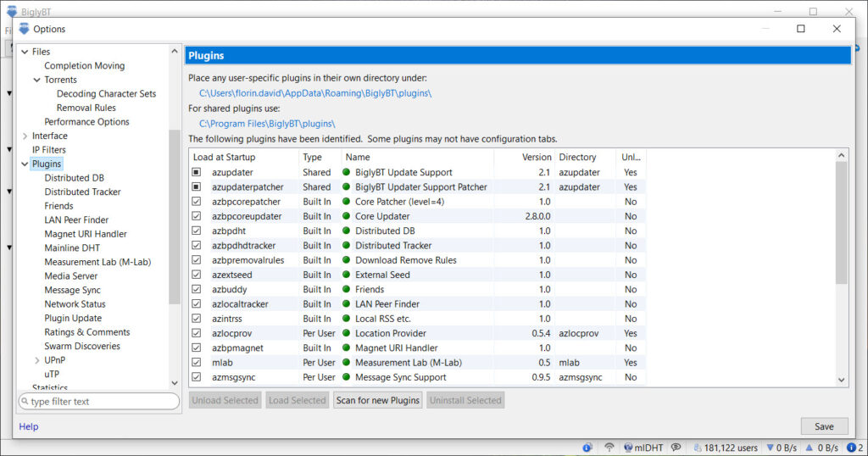Click the upload speed arrow indicator

click(810, 448)
